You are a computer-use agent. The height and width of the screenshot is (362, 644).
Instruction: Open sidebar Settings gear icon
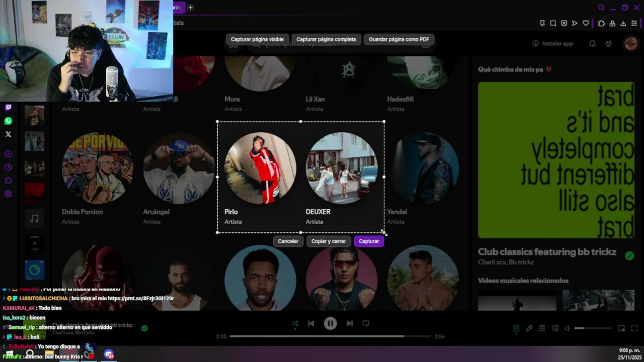tap(8, 194)
